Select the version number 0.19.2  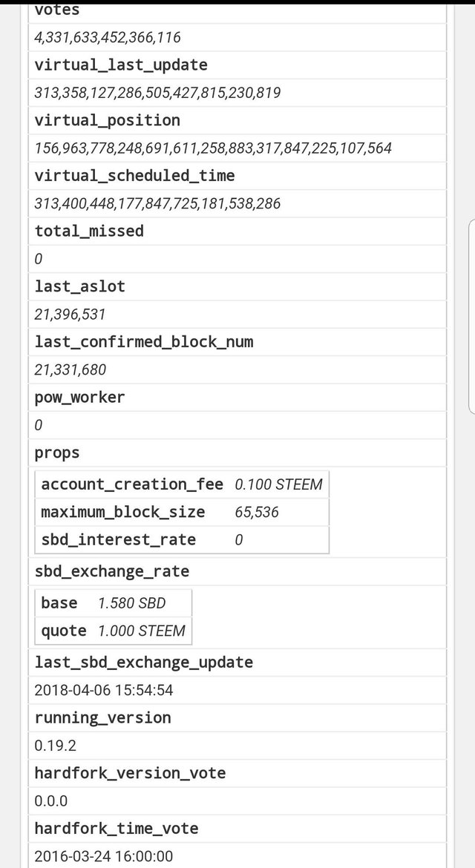[56, 746]
